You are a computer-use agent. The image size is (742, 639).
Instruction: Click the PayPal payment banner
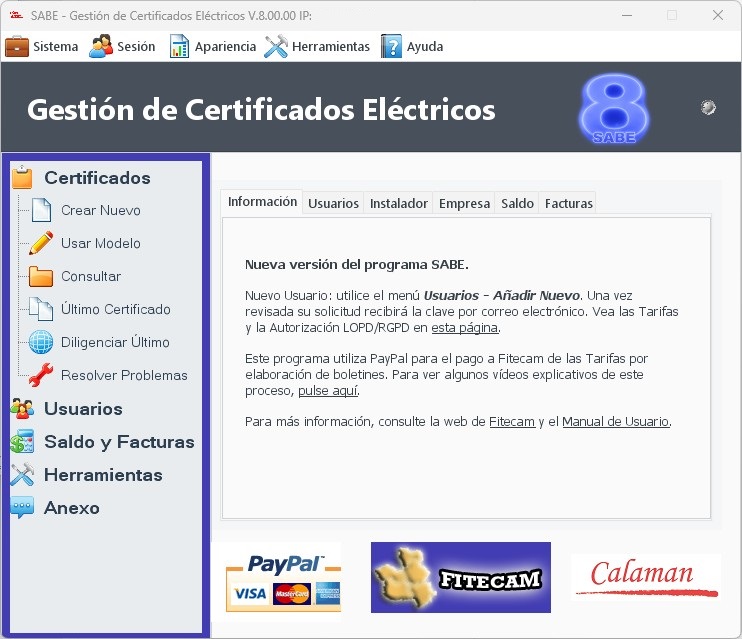(x=283, y=582)
